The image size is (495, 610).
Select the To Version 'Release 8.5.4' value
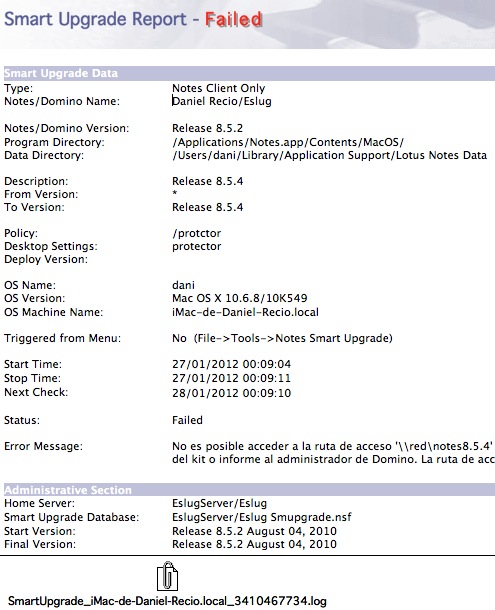coord(207,207)
